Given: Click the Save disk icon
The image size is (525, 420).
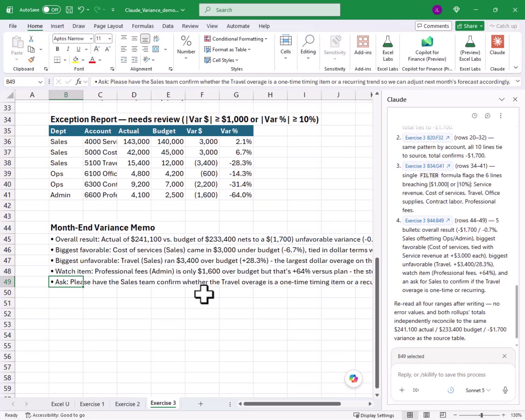Looking at the screenshot, I should click(x=69, y=10).
